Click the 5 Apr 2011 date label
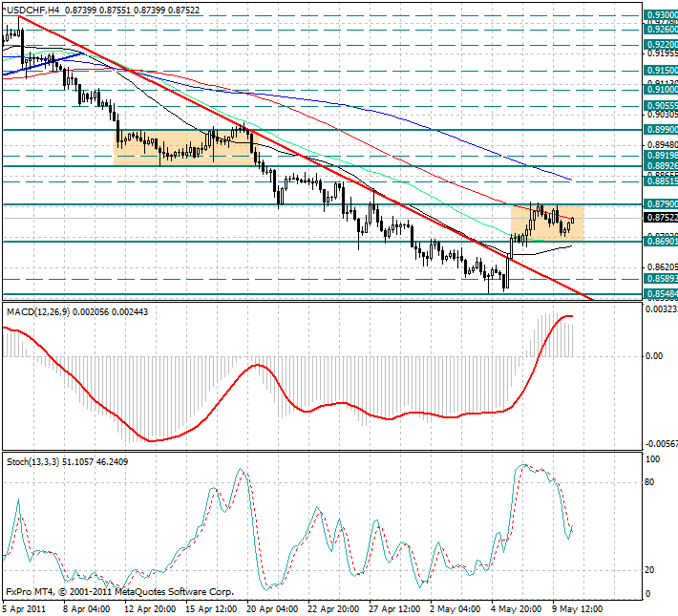The width and height of the screenshot is (678, 616). 24,609
